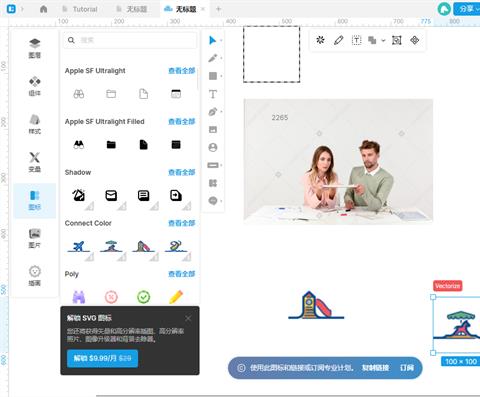Open the Layers panel in sidebar

[x=35, y=49]
